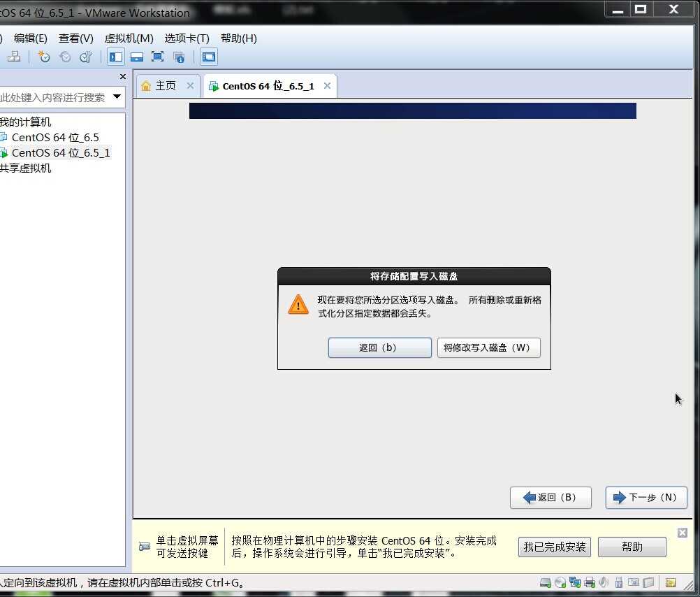700x597 pixels.
Task: Click the 单击虚拟屏幕 可发送按键 hint text
Action: (x=187, y=547)
